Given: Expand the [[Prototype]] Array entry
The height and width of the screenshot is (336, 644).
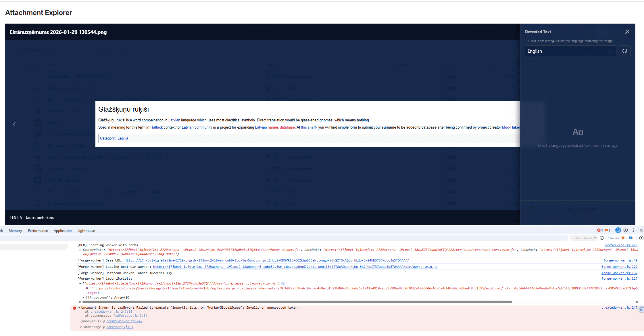Looking at the screenshot, I should click(x=84, y=297).
